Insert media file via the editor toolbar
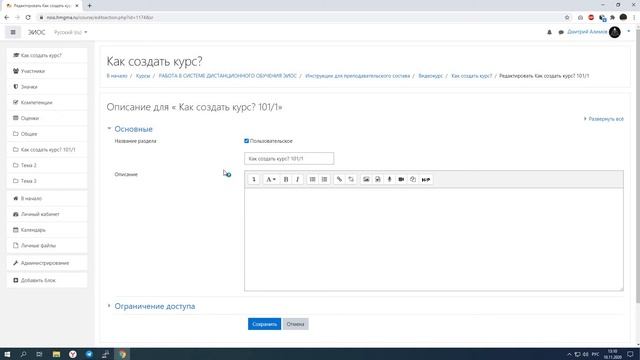 pos(378,180)
